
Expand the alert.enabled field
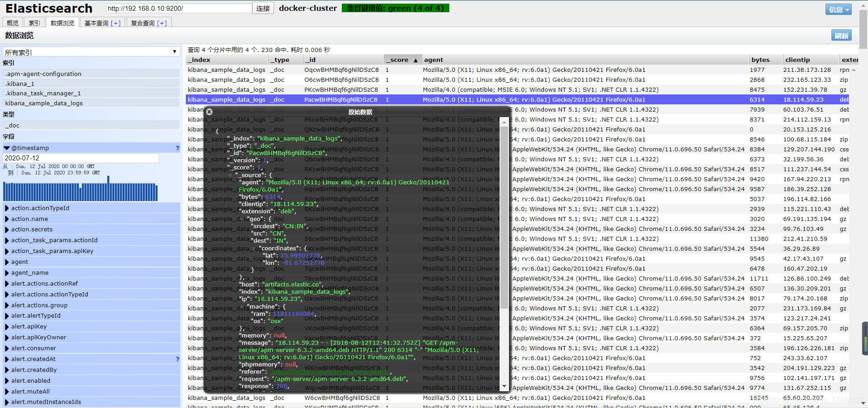(x=7, y=381)
